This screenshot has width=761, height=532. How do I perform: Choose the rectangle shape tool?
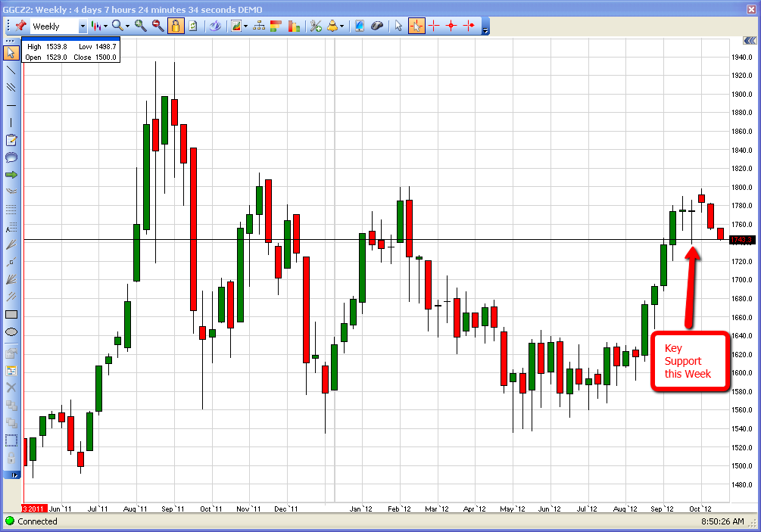tap(11, 314)
